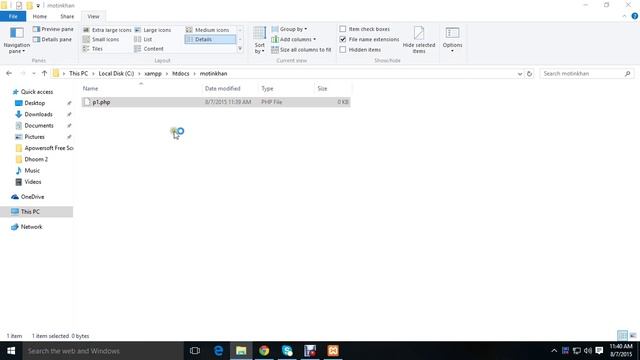The height and width of the screenshot is (360, 640).
Task: Open the Windows Start button
Action: [x=11, y=351]
